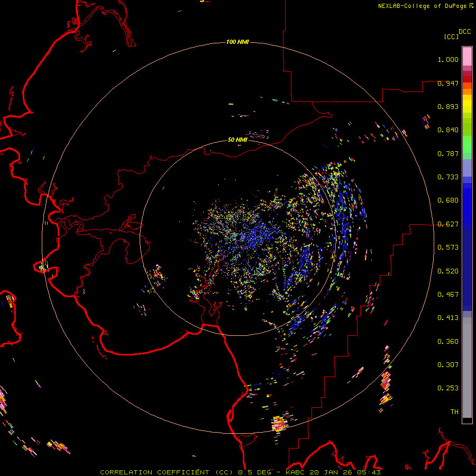The height and width of the screenshot is (476, 476).
Task: Select the 0.840 color scale value
Action: tap(448, 130)
